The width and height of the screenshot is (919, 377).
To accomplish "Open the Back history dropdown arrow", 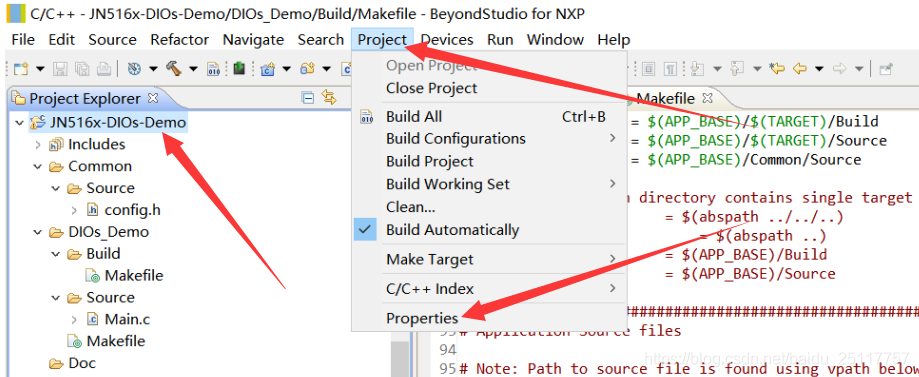I will point(819,69).
